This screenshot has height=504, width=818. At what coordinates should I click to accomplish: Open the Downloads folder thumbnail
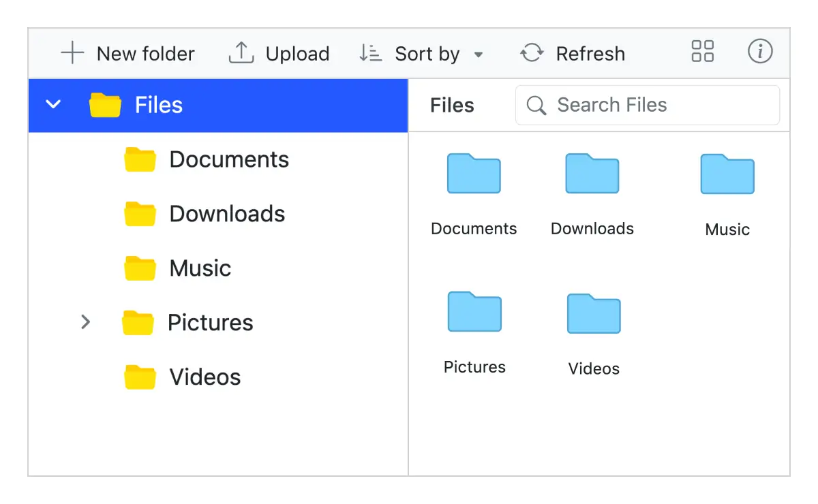click(592, 174)
